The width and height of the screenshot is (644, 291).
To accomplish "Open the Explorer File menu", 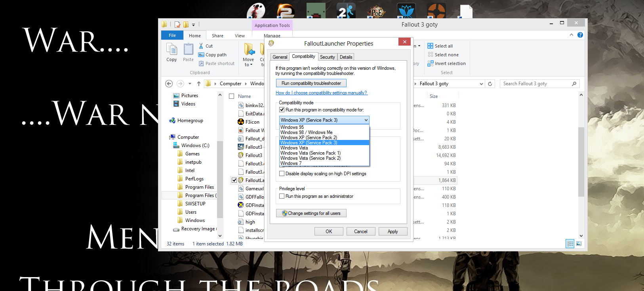I will pos(172,35).
